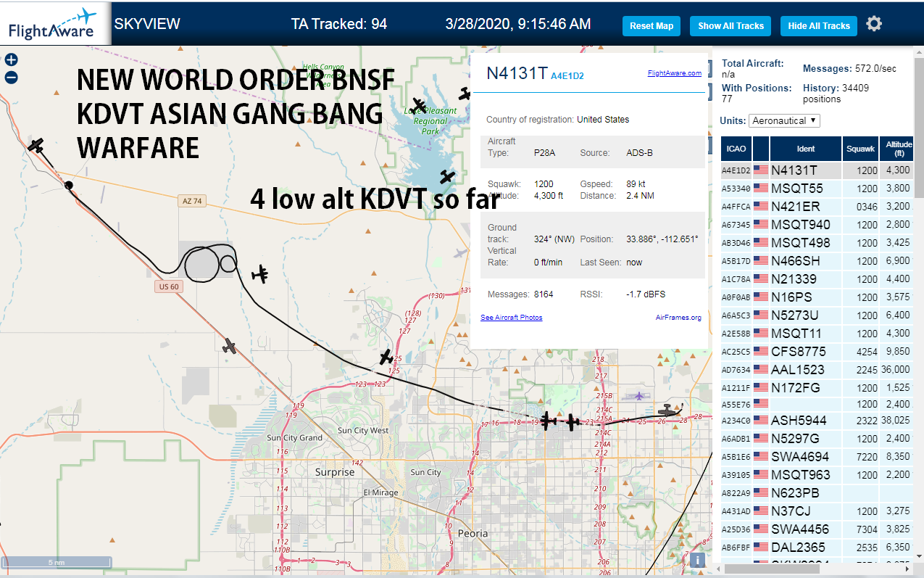Click the AZ 74 highway shield
Image resolution: width=924 pixels, height=578 pixels.
pos(193,201)
